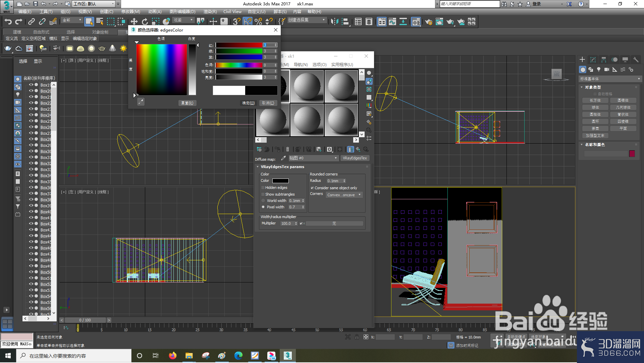The height and width of the screenshot is (363, 644).
Task: Click the eyedropper in the color selector
Action: click(x=141, y=102)
